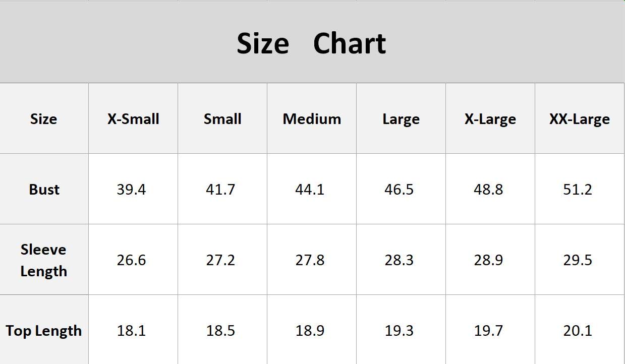Select the Small column header
The height and width of the screenshot is (364, 625).
(222, 119)
